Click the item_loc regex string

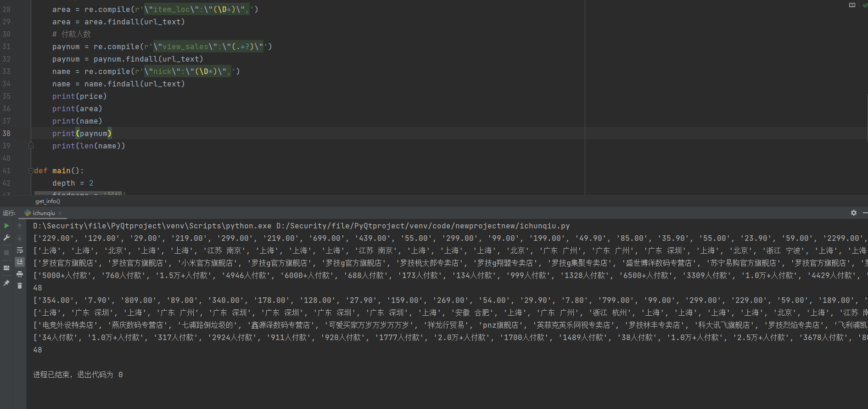196,9
